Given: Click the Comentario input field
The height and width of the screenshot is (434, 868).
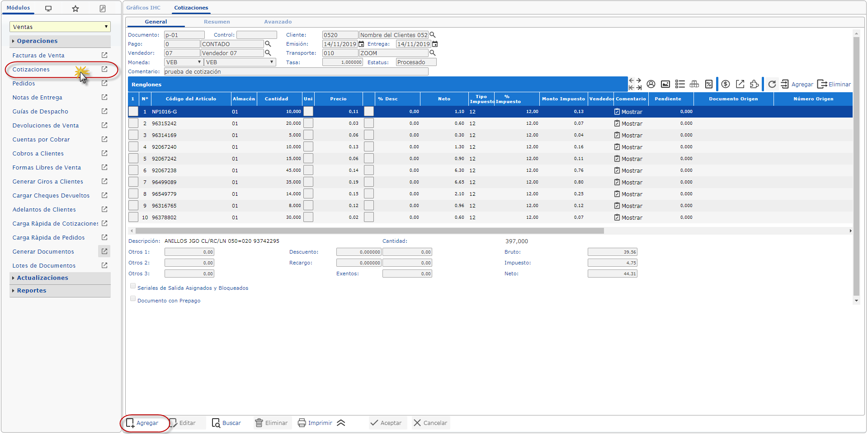Looking at the screenshot, I should [x=296, y=71].
